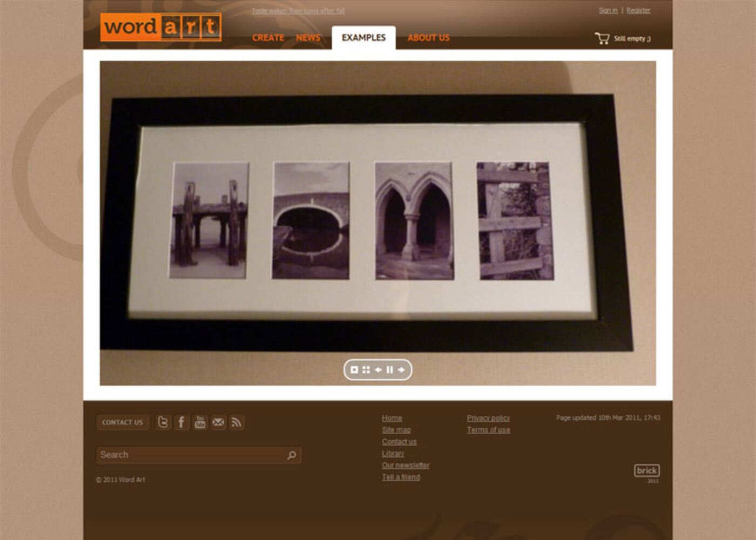The width and height of the screenshot is (756, 540).
Task: Show thumbnail grid view in slideshow
Action: pos(366,370)
